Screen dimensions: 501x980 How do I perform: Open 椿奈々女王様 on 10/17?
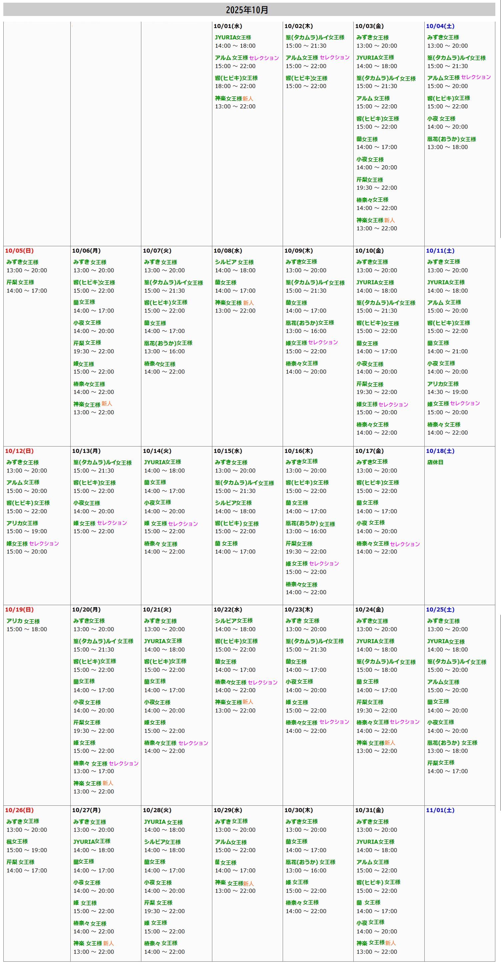pos(372,543)
